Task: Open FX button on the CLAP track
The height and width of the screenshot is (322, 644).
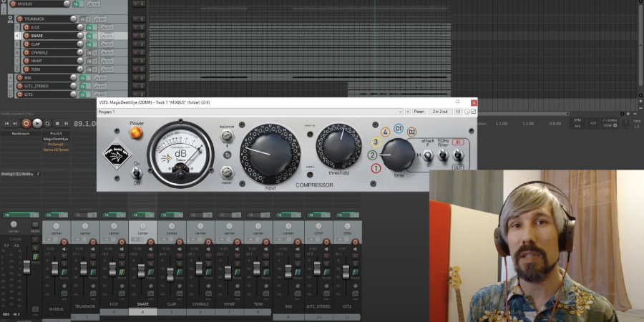Action: 89,44
